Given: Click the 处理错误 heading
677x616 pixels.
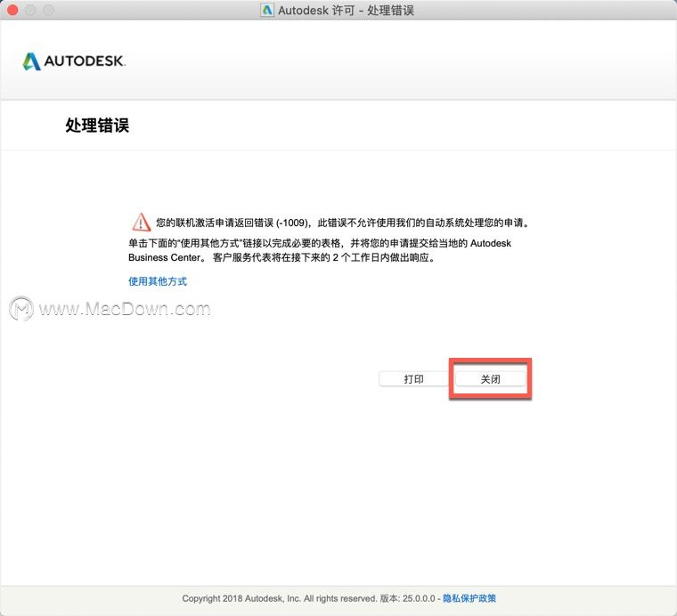Looking at the screenshot, I should pos(97,126).
